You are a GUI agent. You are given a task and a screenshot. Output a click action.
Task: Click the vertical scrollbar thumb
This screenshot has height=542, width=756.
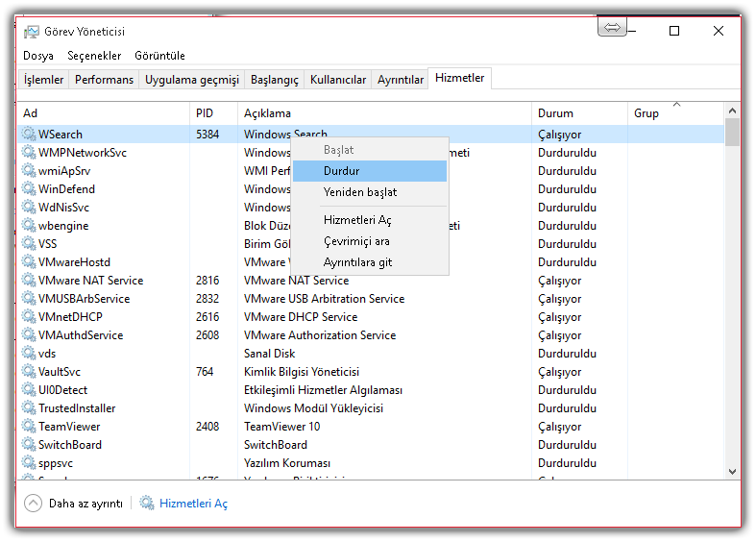pyautogui.click(x=732, y=132)
